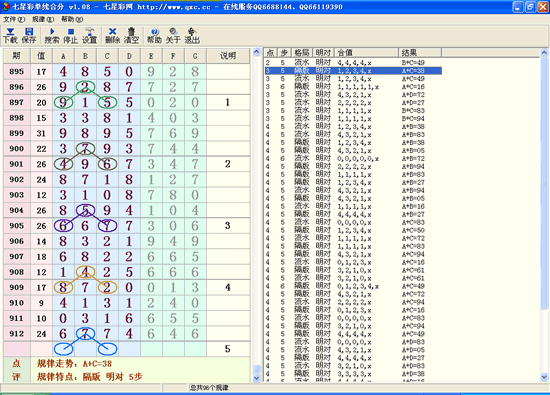The image size is (550, 395).
Task: Close the 七星彩 application window
Action: 543,7
